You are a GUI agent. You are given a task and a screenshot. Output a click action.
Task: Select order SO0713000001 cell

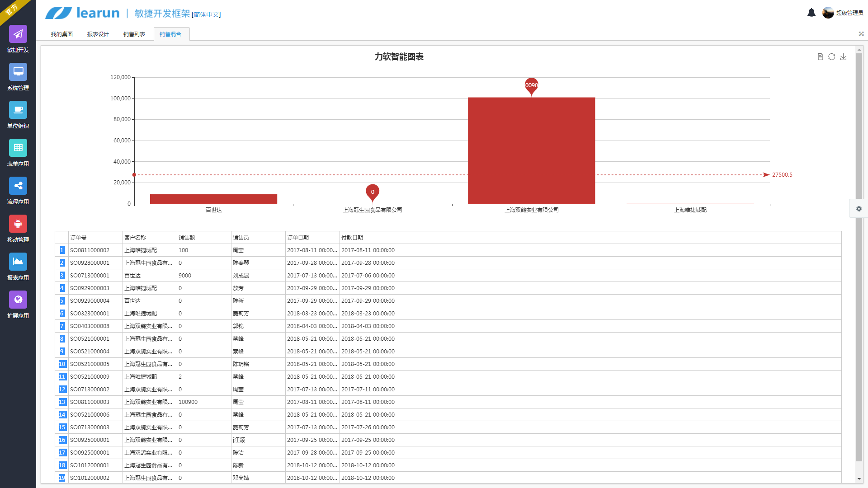(95, 276)
